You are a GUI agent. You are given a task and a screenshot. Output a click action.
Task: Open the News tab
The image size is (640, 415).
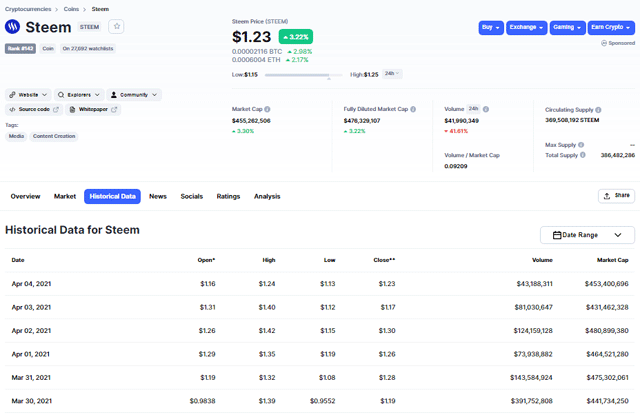158,196
